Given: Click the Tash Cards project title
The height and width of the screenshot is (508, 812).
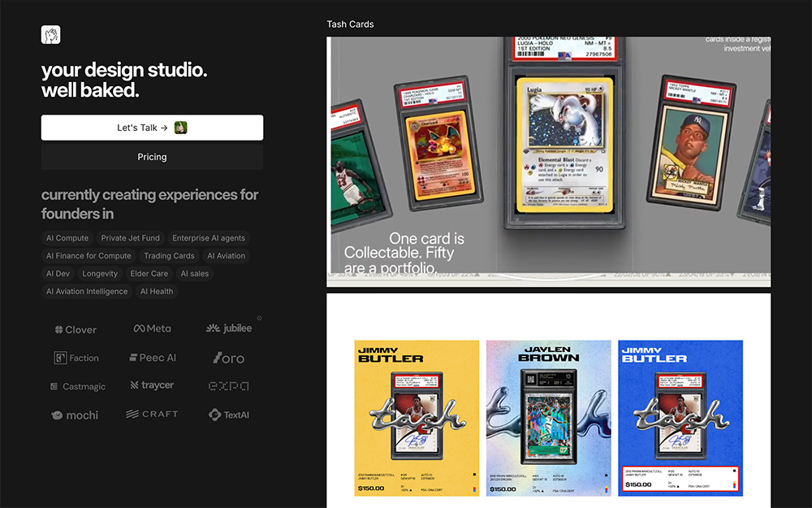Looking at the screenshot, I should coord(350,24).
